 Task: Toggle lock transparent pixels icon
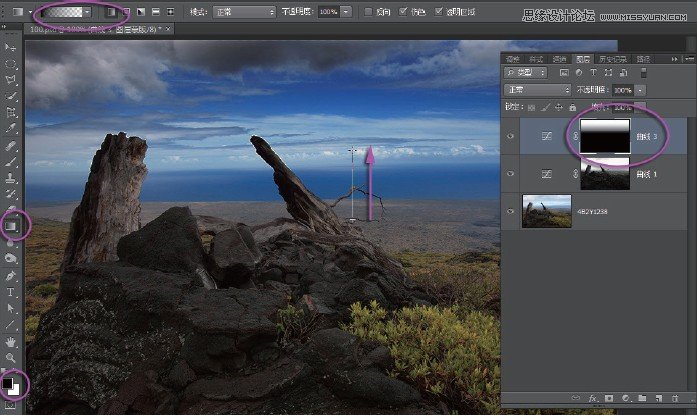(x=531, y=107)
